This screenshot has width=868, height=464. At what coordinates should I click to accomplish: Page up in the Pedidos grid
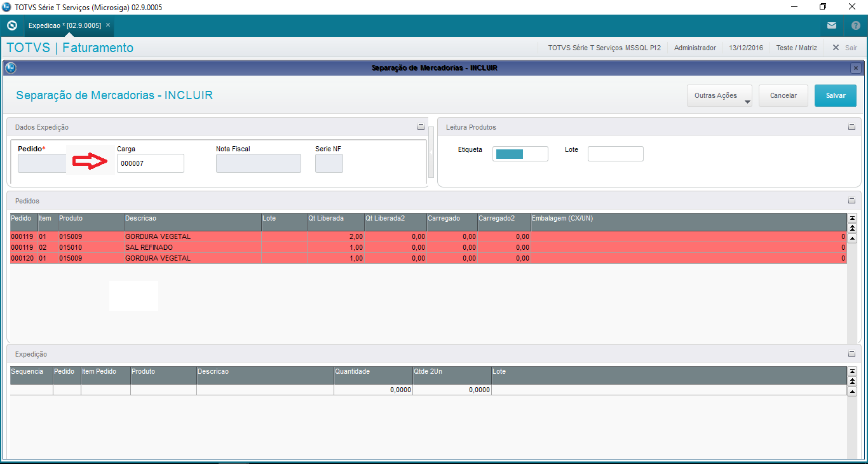pyautogui.click(x=852, y=228)
